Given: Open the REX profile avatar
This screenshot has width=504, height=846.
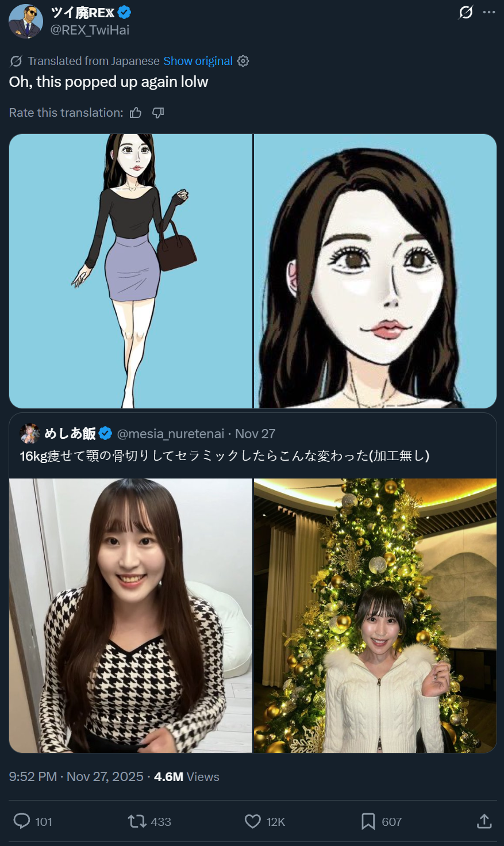Looking at the screenshot, I should click(x=26, y=21).
